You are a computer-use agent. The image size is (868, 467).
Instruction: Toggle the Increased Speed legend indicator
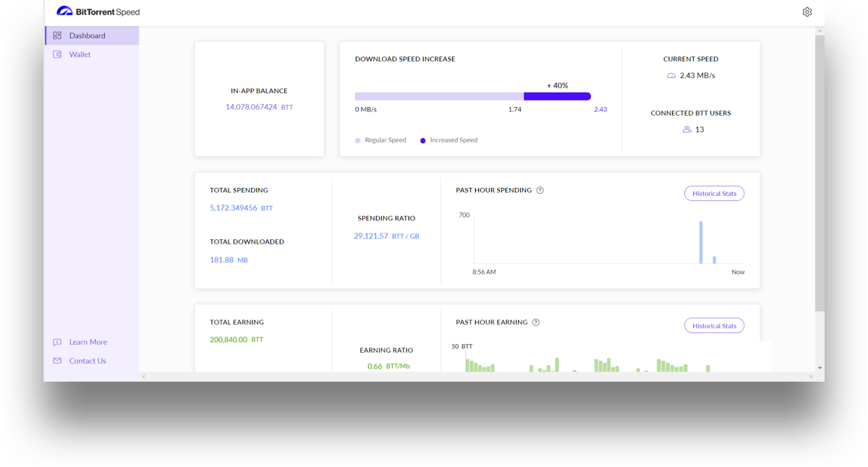(x=422, y=140)
